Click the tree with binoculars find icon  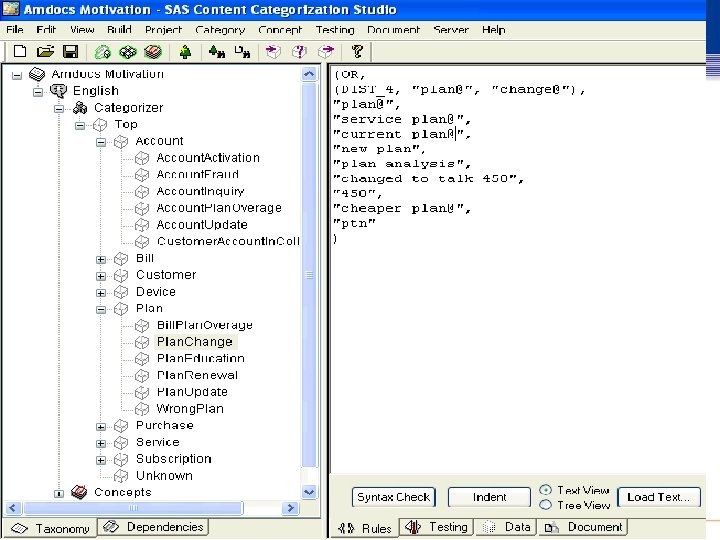tap(216, 52)
